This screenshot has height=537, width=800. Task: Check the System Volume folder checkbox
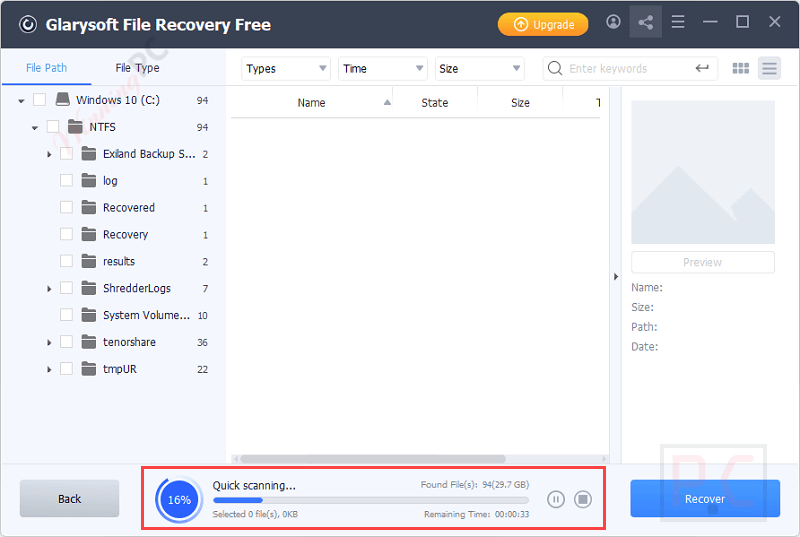[66, 315]
